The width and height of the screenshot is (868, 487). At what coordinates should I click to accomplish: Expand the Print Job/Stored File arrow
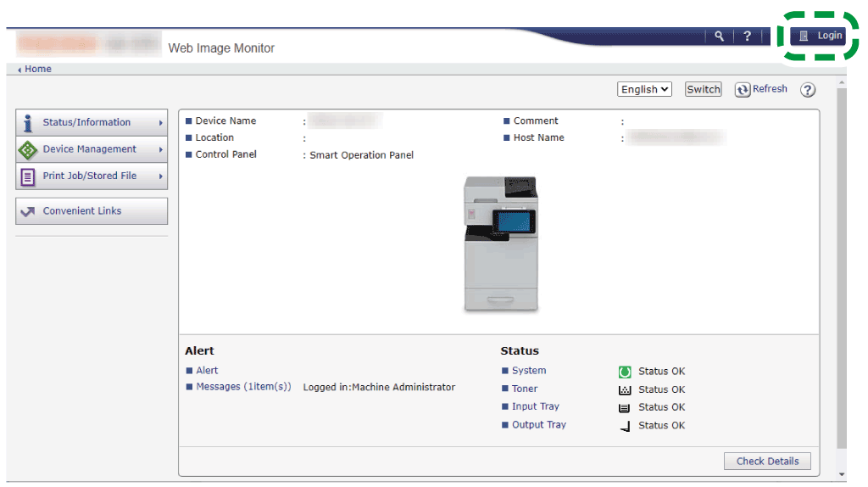coord(160,176)
